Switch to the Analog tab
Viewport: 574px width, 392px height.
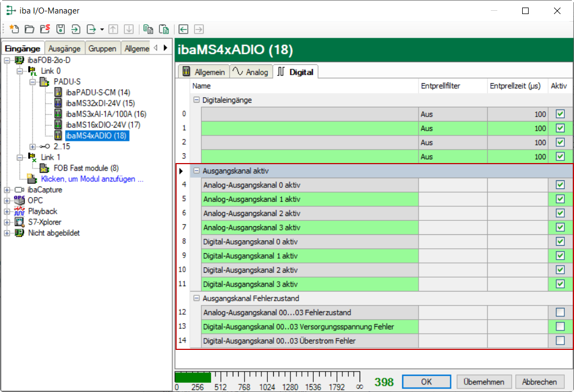click(251, 72)
